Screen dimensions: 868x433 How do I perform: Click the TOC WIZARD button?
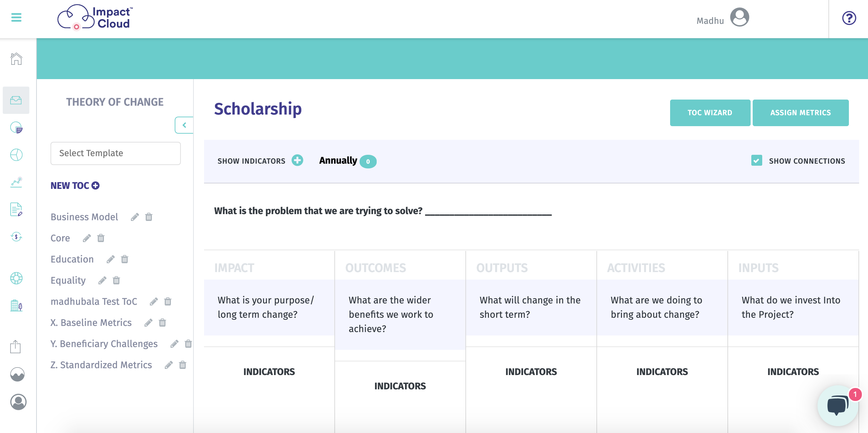(x=710, y=113)
